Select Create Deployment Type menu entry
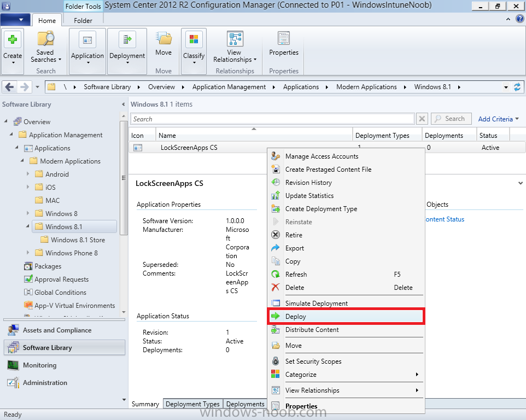526x420 pixels. pos(346,209)
